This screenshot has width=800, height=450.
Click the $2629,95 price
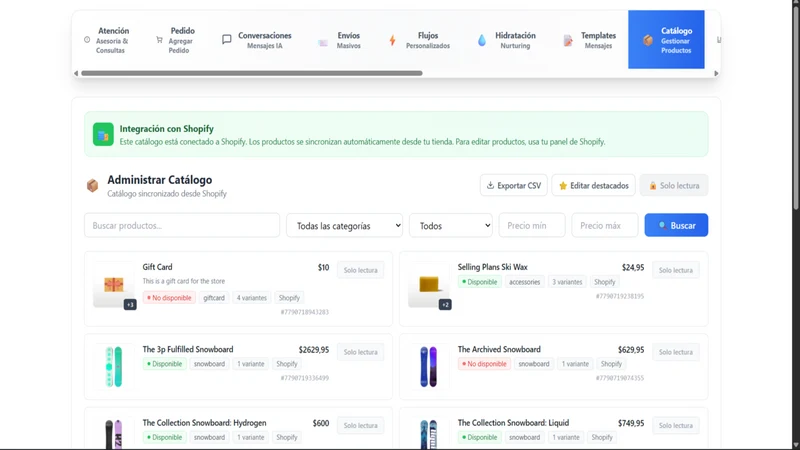tap(314, 350)
